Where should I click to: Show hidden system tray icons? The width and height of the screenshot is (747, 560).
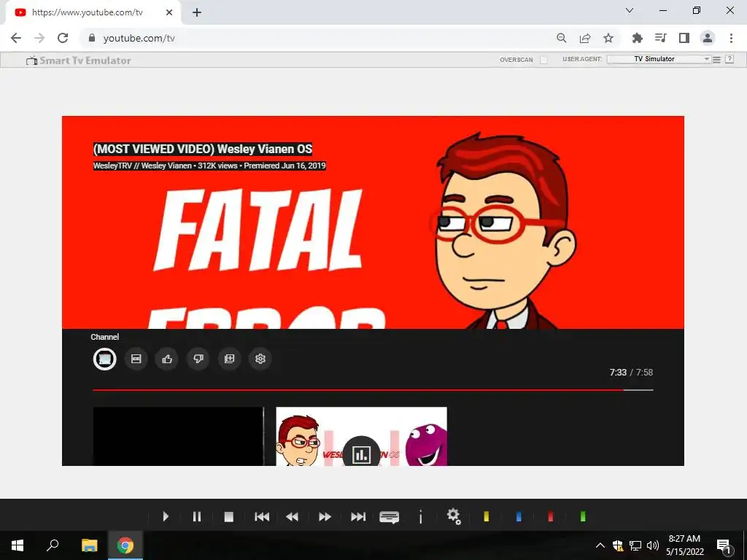tap(600, 545)
